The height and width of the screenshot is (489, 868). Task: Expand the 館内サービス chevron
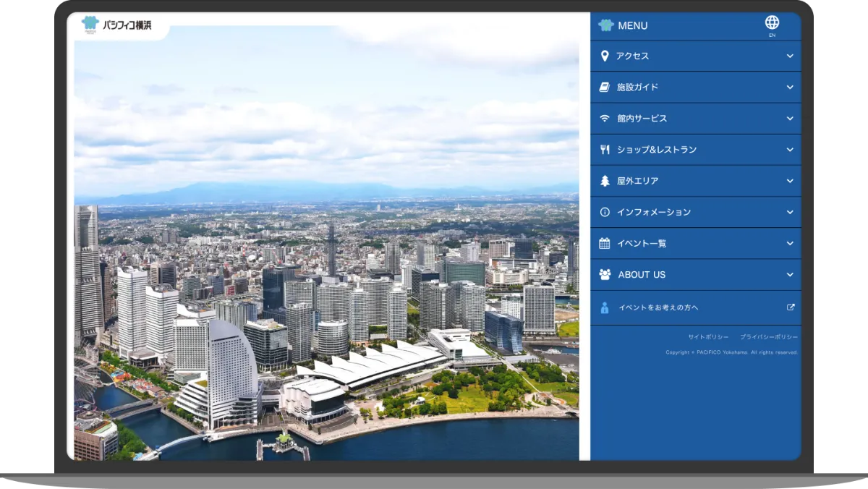pyautogui.click(x=790, y=118)
